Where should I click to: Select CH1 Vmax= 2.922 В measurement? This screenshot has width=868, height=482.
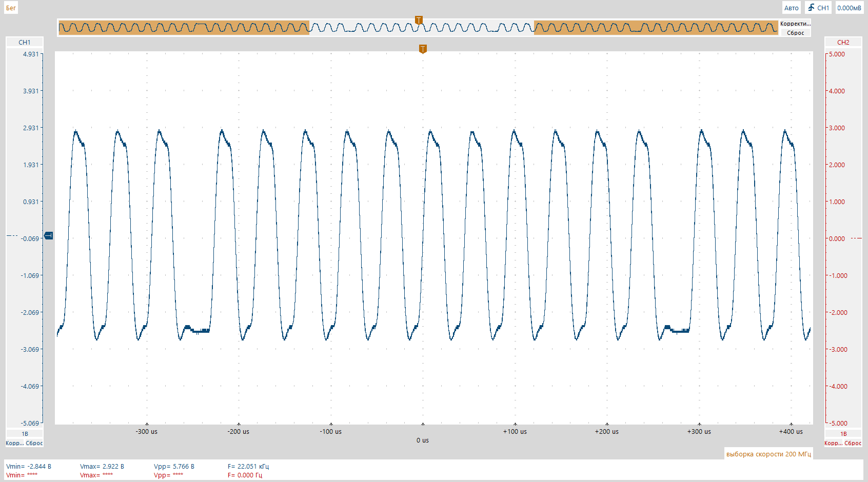[102, 466]
